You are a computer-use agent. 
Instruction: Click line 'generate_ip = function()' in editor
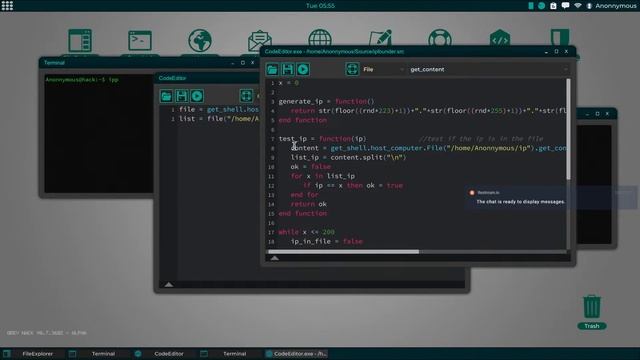pos(326,101)
